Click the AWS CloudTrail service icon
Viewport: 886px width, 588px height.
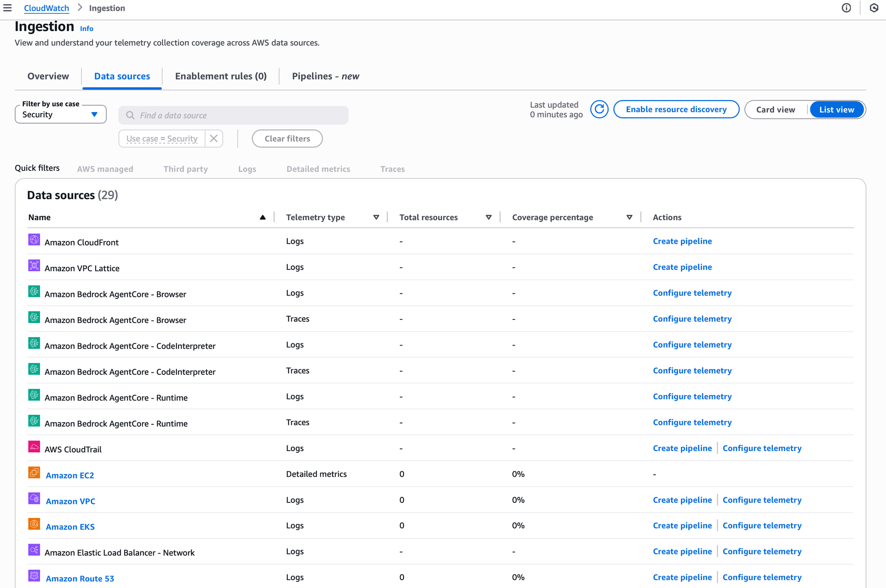(x=34, y=447)
